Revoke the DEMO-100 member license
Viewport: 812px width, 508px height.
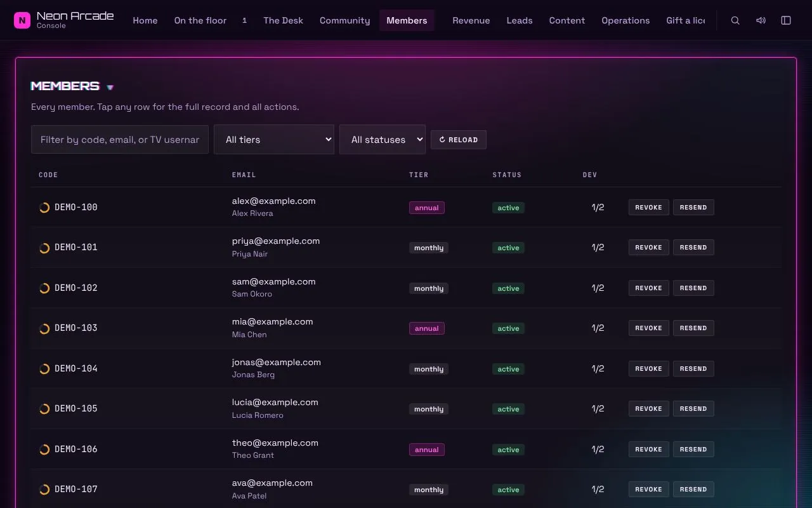coord(648,207)
